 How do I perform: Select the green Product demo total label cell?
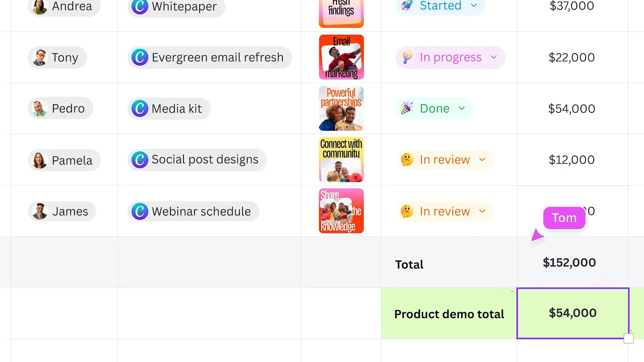pos(449,313)
